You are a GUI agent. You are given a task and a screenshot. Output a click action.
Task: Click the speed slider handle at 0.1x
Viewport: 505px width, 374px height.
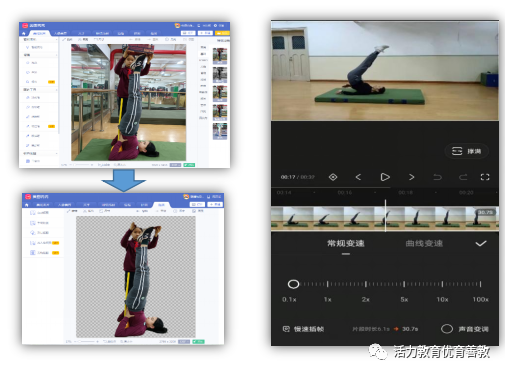point(293,284)
